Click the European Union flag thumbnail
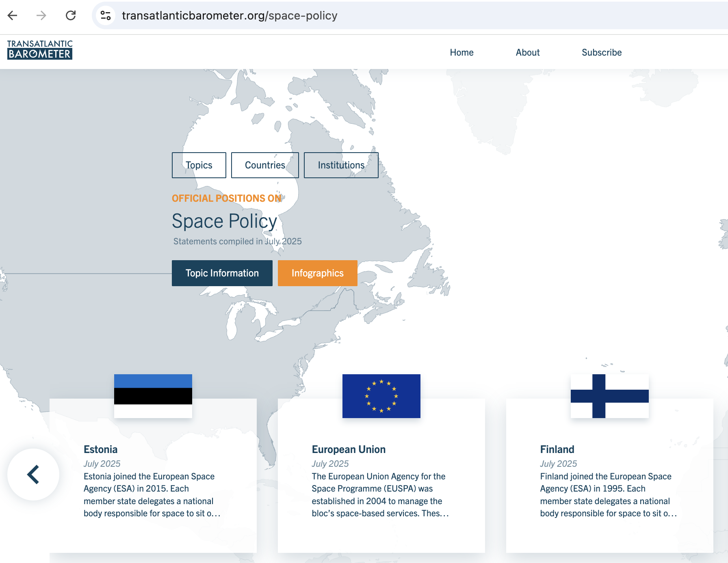 click(x=381, y=396)
